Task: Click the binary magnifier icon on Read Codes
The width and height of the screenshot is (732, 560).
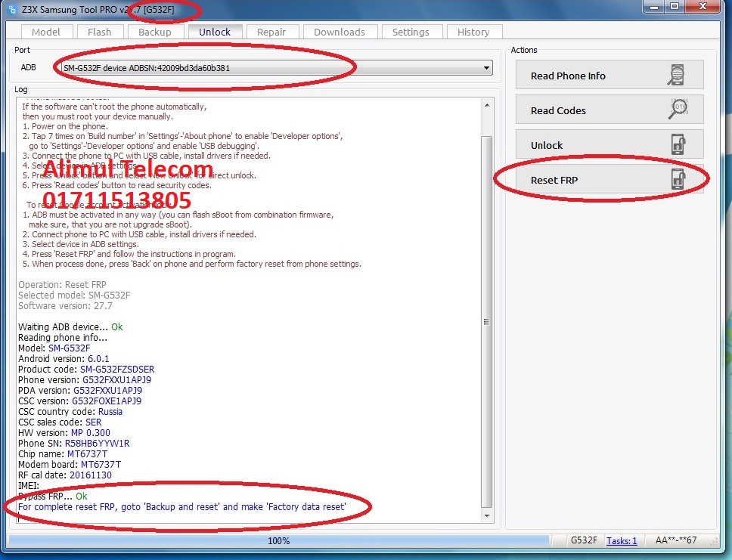Action: point(678,109)
